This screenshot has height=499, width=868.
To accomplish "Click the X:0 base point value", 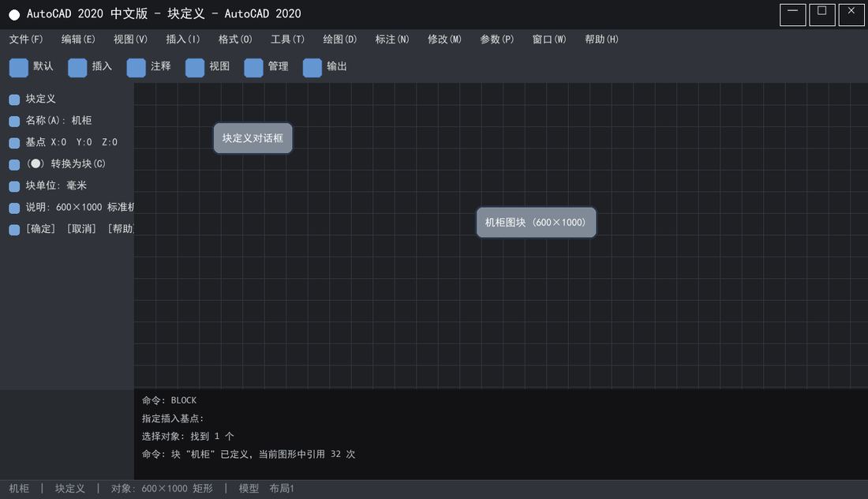I will coord(58,142).
